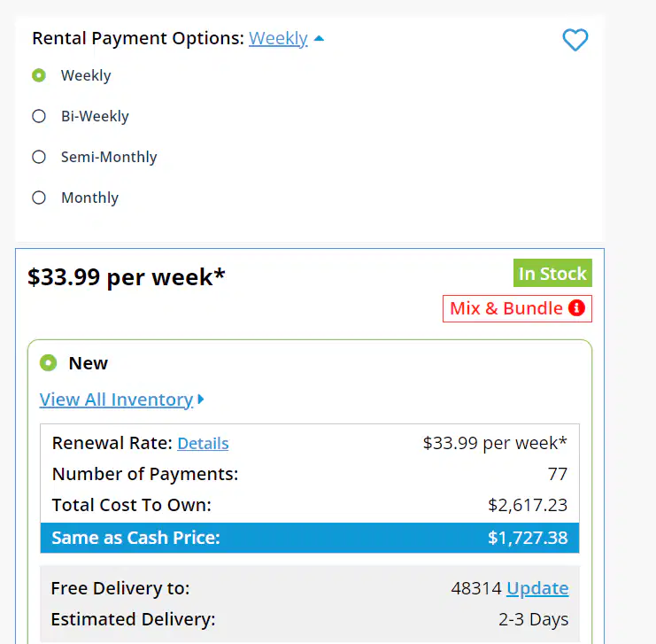Open Renewal Rate Details link
Screen dimensions: 656x644
click(203, 443)
